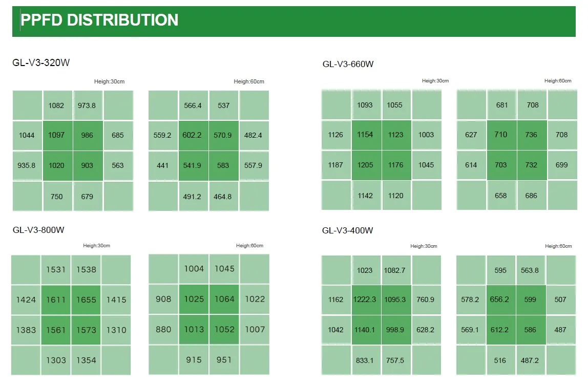588x386 pixels.
Task: Click the PPFD DISTRIBUTION header title
Action: tap(100, 20)
